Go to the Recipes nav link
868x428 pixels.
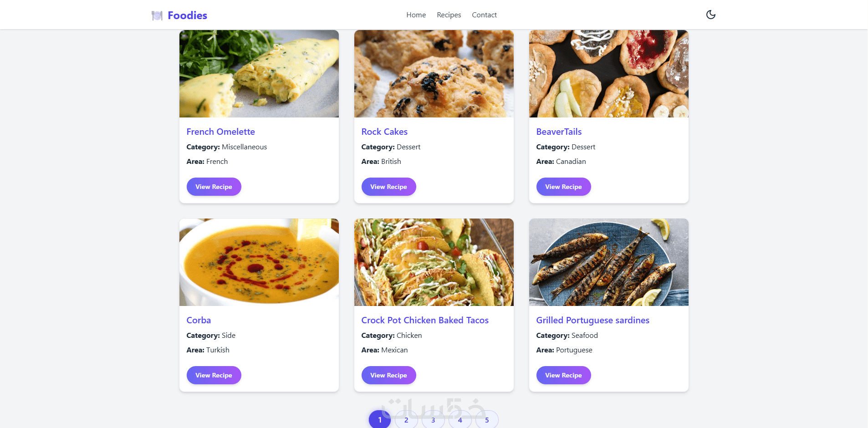[449, 15]
